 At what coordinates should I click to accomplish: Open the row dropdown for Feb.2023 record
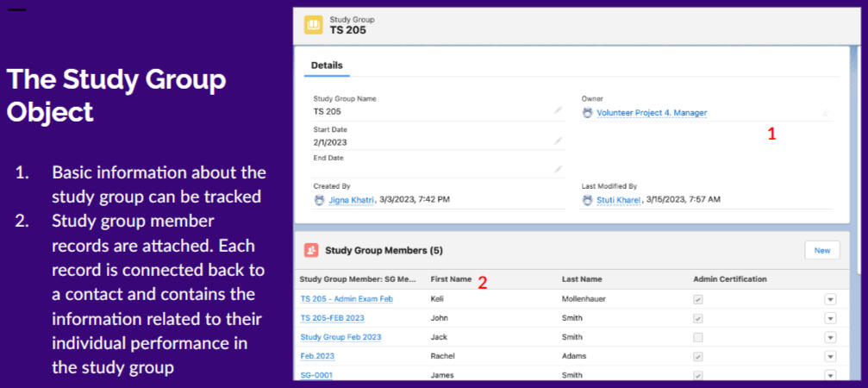pyautogui.click(x=830, y=356)
